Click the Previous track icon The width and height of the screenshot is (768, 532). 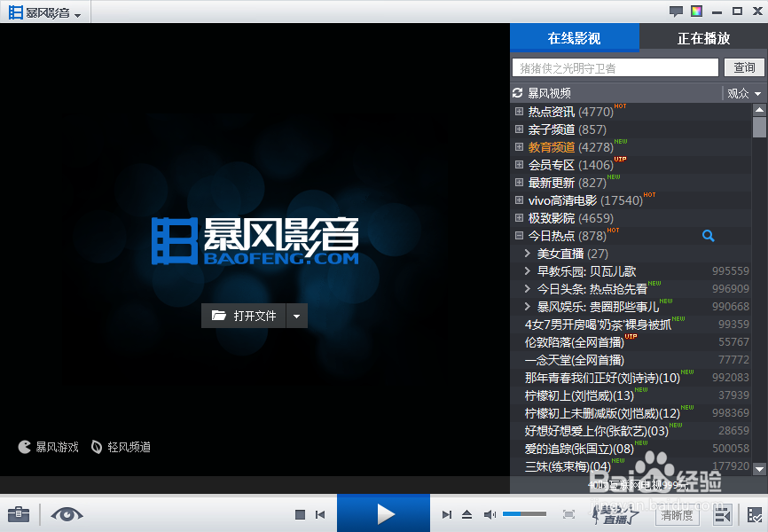tap(320, 514)
